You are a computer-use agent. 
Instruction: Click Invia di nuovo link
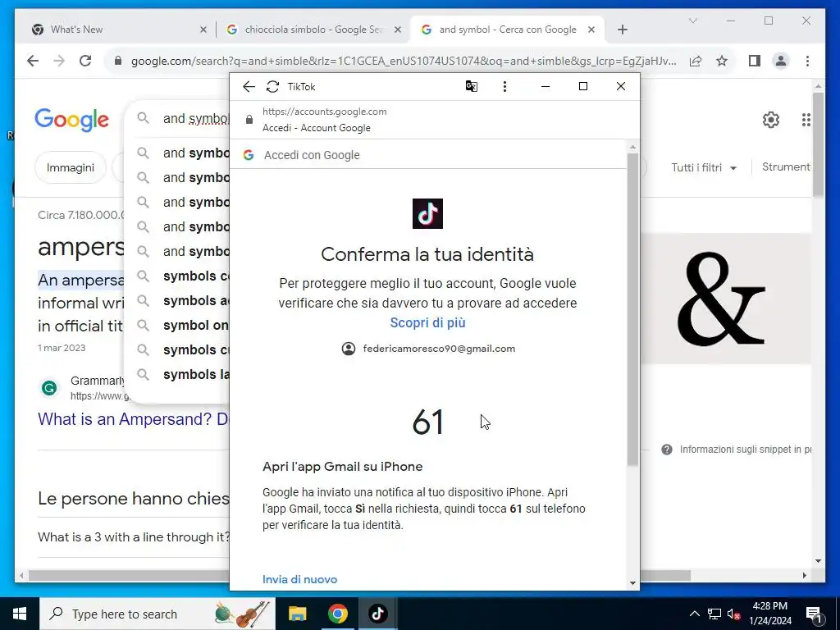point(299,579)
